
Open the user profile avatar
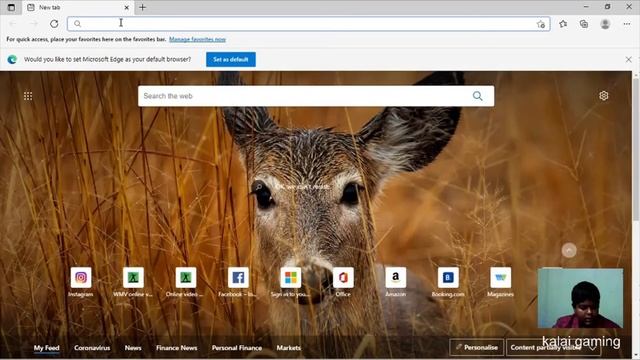(605, 24)
